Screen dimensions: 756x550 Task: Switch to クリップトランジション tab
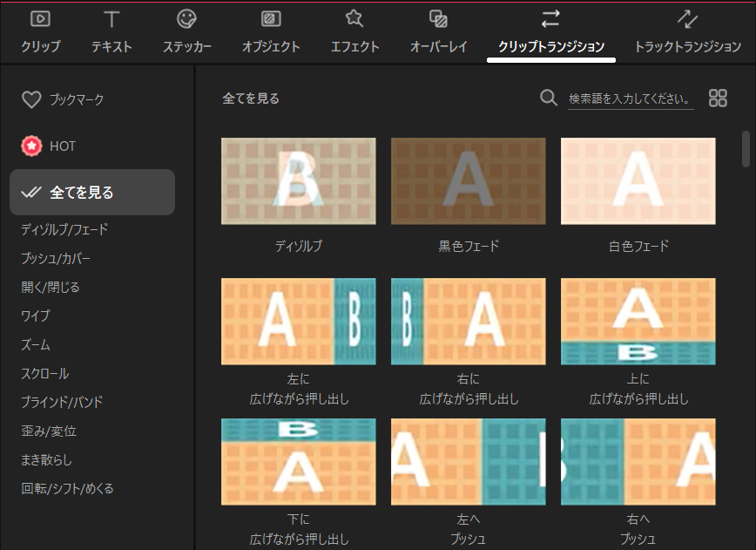(x=550, y=47)
